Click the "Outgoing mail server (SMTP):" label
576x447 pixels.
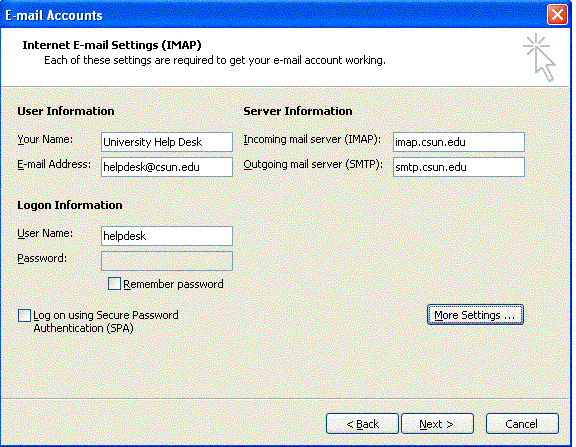313,164
